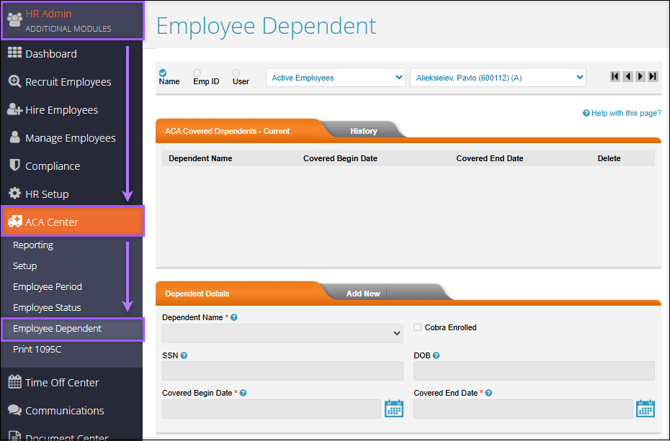Click the Manage Employees person icon
The height and width of the screenshot is (441, 670).
tap(15, 137)
